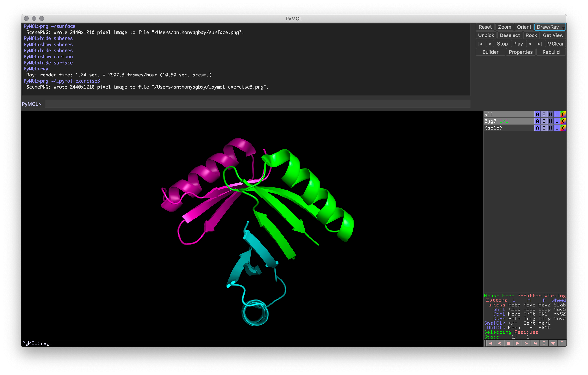This screenshot has width=588, height=375.
Task: Click the Get View button
Action: click(553, 35)
